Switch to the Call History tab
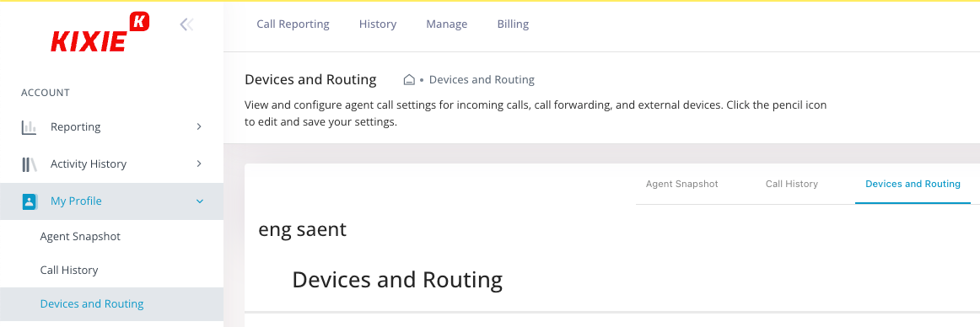980x327 pixels. 792,184
